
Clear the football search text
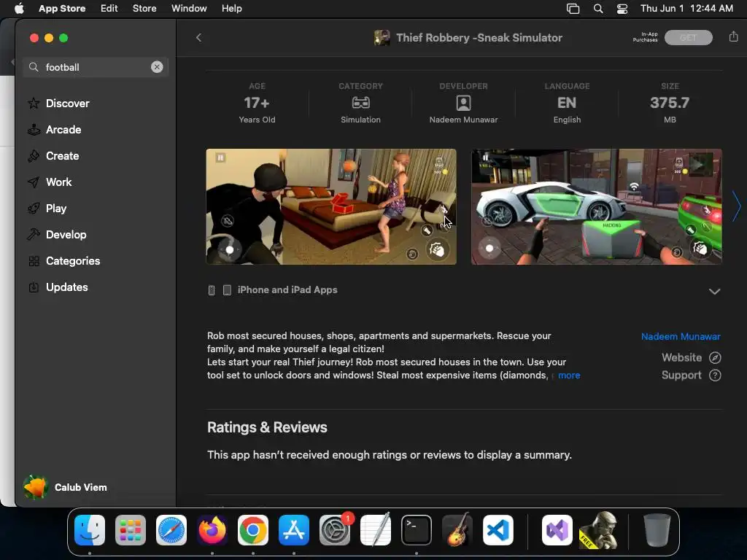[x=157, y=67]
